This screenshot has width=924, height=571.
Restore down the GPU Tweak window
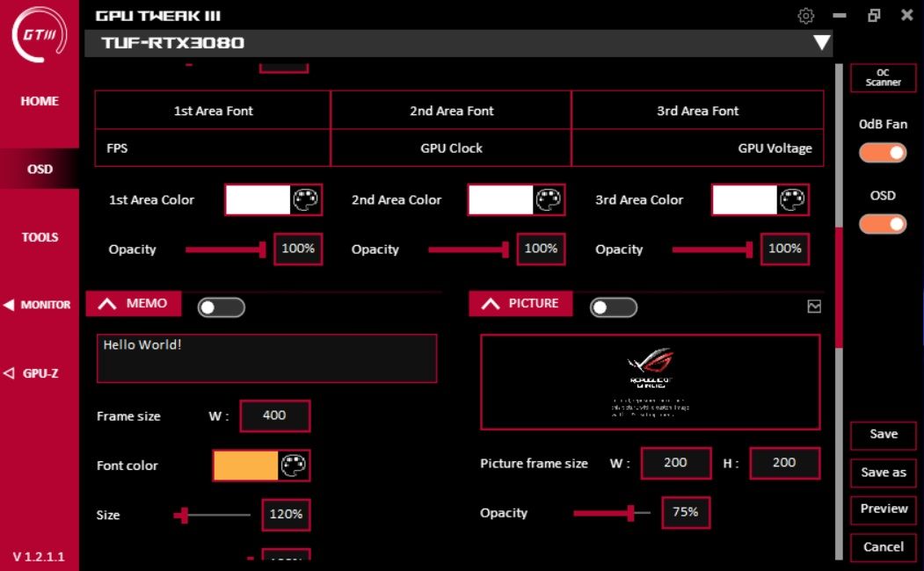pyautogui.click(x=874, y=15)
